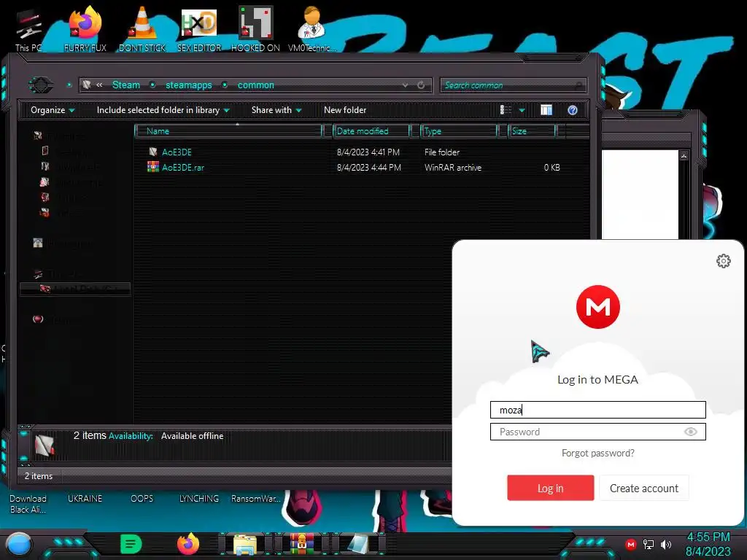This screenshot has width=747, height=560.
Task: Click the Start orb on taskbar
Action: coord(18,545)
